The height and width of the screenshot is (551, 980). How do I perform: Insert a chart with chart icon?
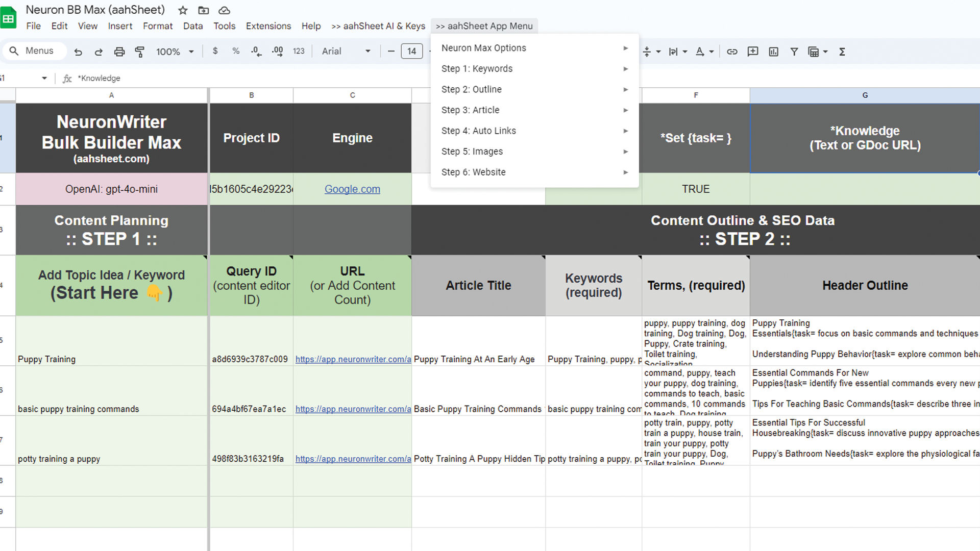click(x=773, y=52)
